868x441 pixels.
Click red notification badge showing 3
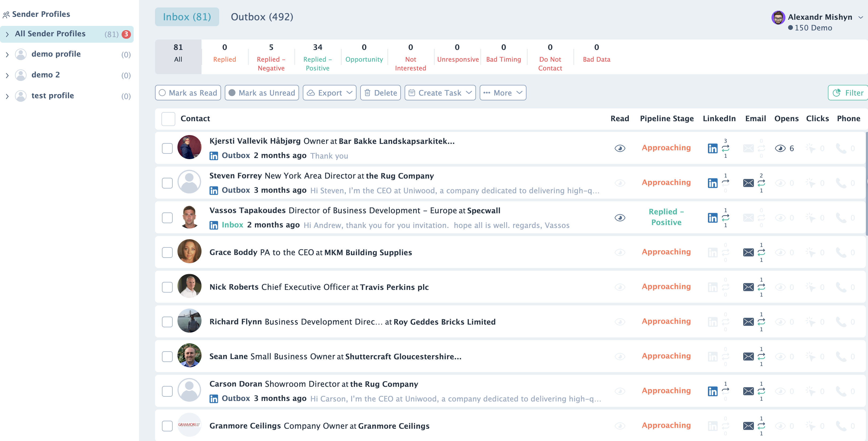(x=126, y=34)
